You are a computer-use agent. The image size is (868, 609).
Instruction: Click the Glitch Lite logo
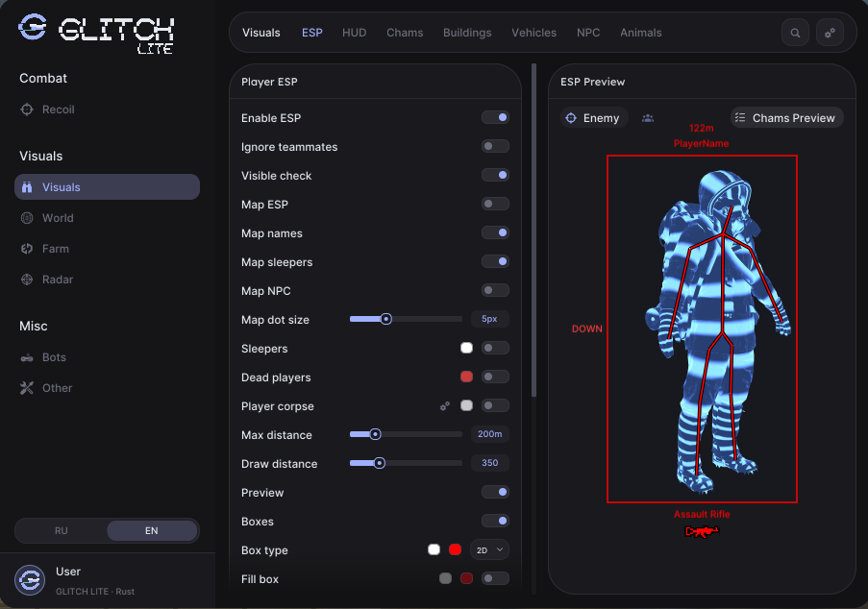pos(96,33)
